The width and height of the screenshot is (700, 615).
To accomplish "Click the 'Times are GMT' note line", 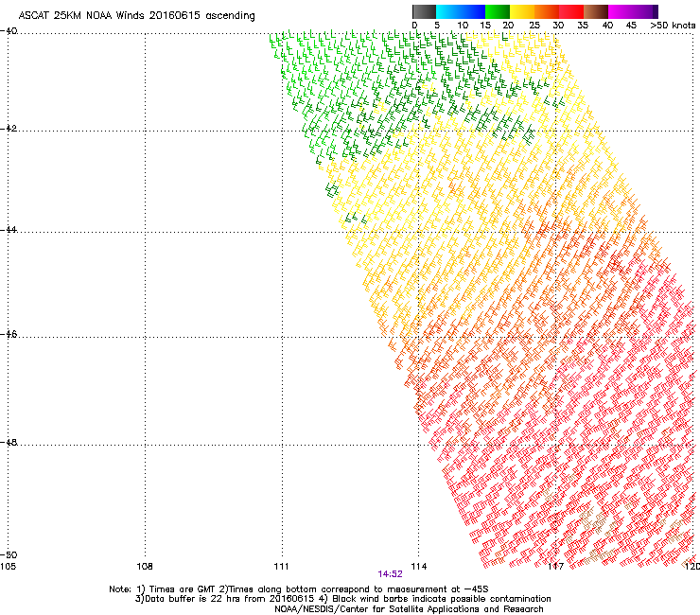I will [x=299, y=589].
